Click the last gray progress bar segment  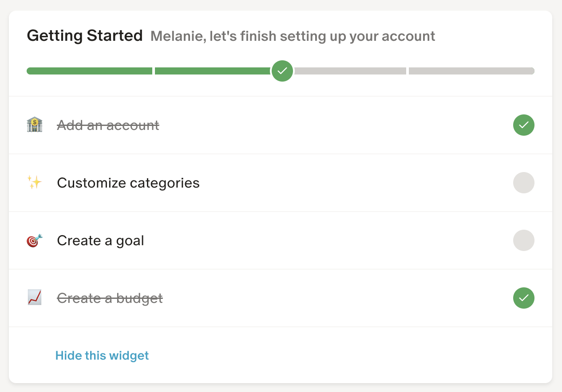[471, 71]
